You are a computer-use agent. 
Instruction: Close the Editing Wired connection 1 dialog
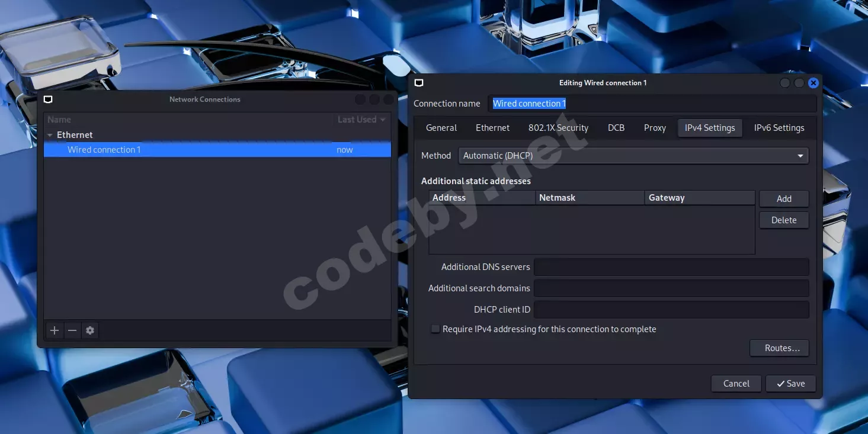coord(813,83)
